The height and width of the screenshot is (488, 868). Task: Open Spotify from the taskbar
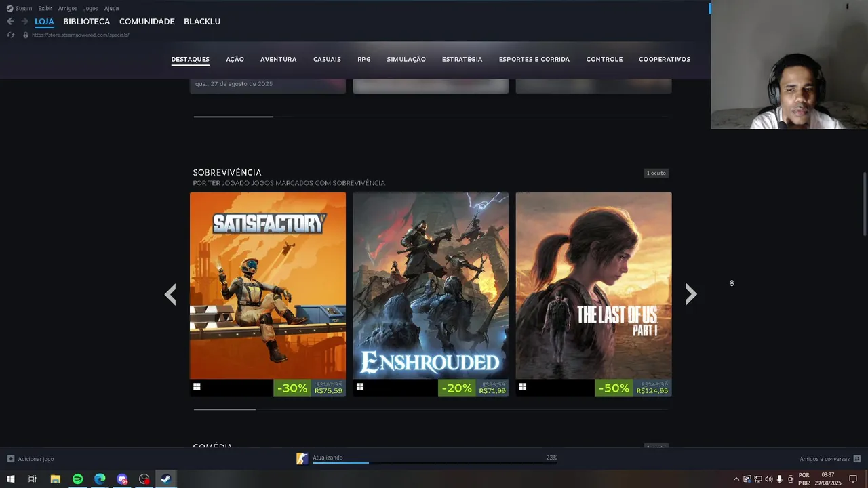[x=78, y=479]
